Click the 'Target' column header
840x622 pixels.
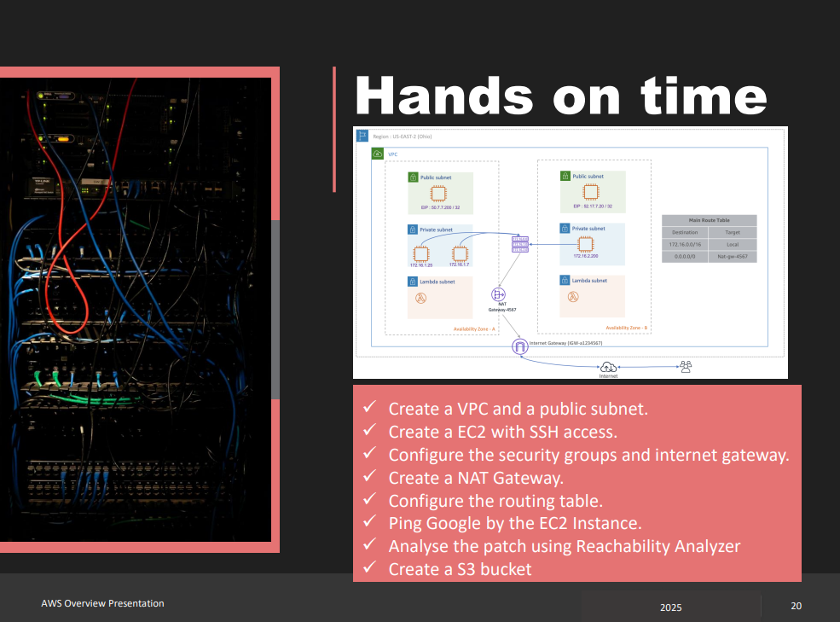pos(733,233)
